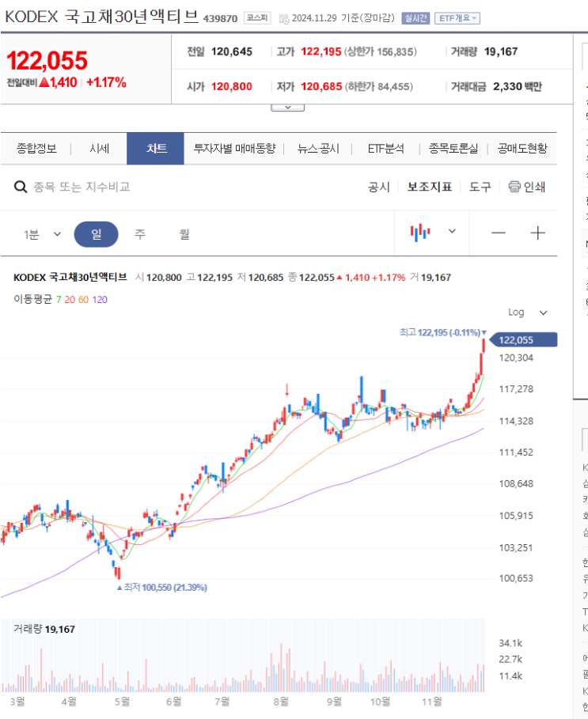This screenshot has width=588, height=719.
Task: Click the 120,304 price axis label
Action: 516,358
